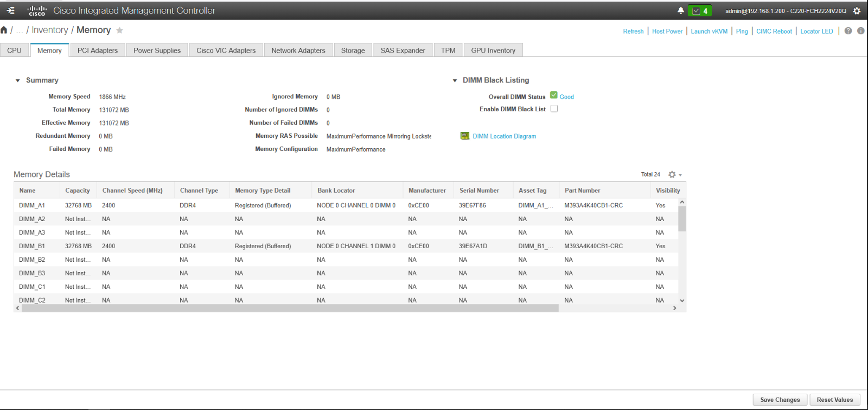The image size is (868, 410).
Task: Sort by Manufacturer column header
Action: (427, 191)
